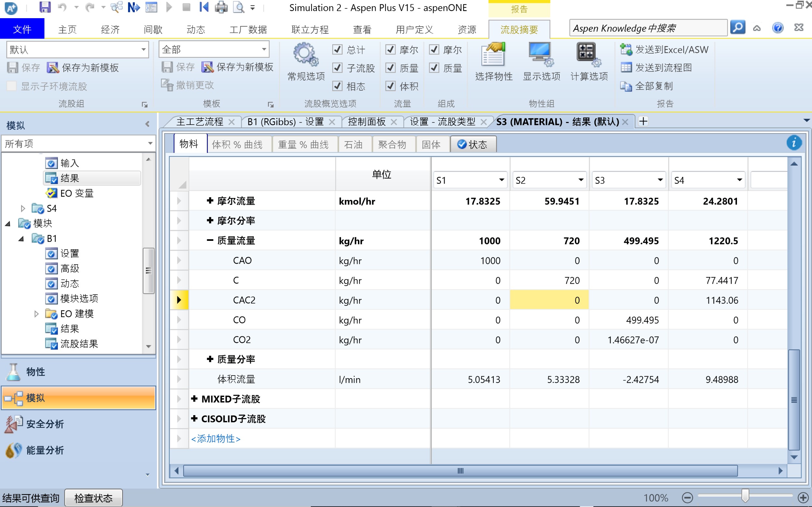The height and width of the screenshot is (507, 812).
Task: Open the 控制面板 document tab
Action: click(366, 122)
